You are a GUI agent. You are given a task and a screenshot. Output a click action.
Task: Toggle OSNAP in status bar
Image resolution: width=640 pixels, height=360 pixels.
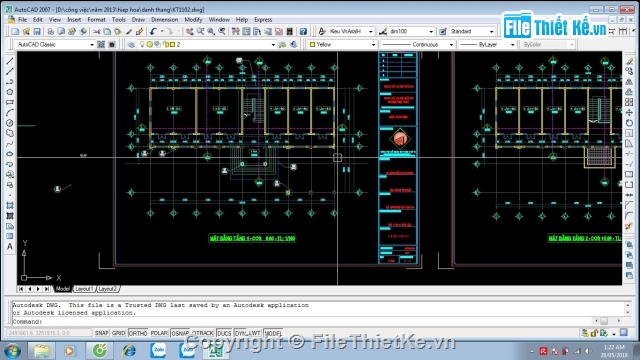180,333
